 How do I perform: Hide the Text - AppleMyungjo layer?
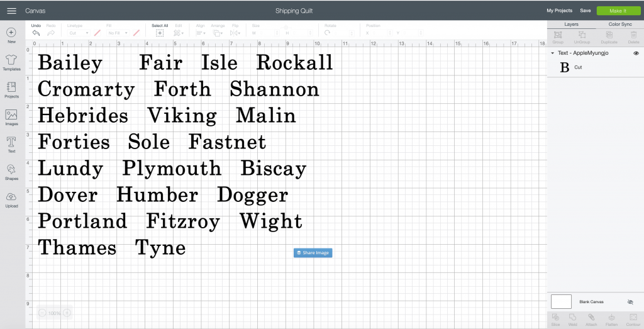point(636,53)
